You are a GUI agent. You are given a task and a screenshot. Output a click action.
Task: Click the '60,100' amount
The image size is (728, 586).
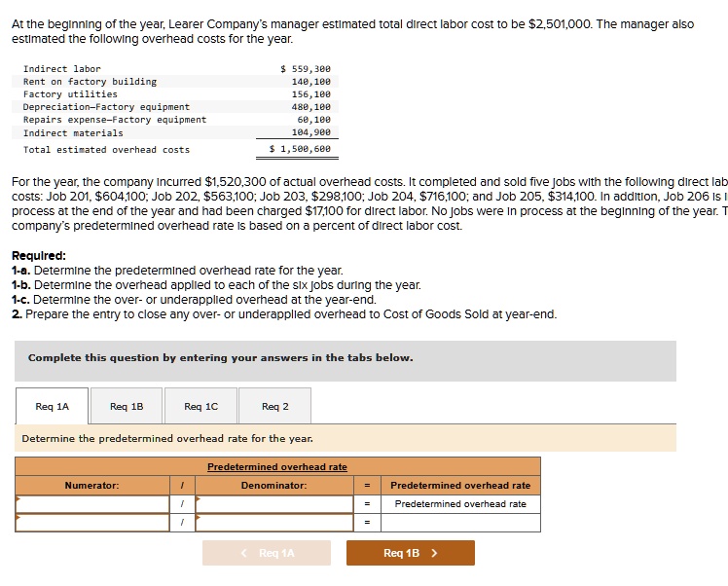pyautogui.click(x=313, y=120)
